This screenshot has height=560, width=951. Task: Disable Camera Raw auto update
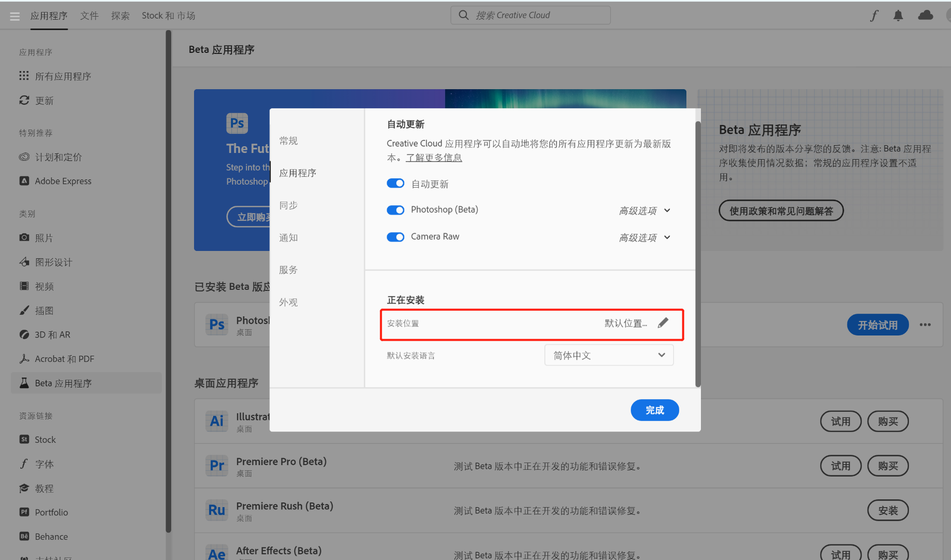pyautogui.click(x=395, y=237)
